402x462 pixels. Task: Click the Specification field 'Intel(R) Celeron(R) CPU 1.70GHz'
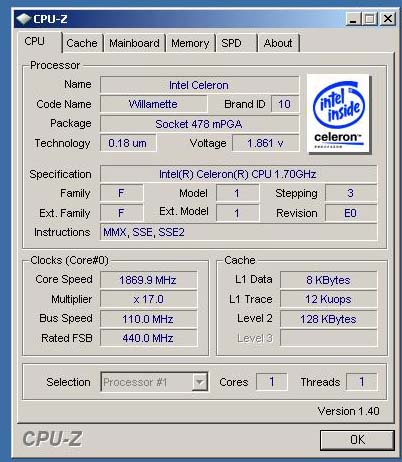(x=238, y=174)
